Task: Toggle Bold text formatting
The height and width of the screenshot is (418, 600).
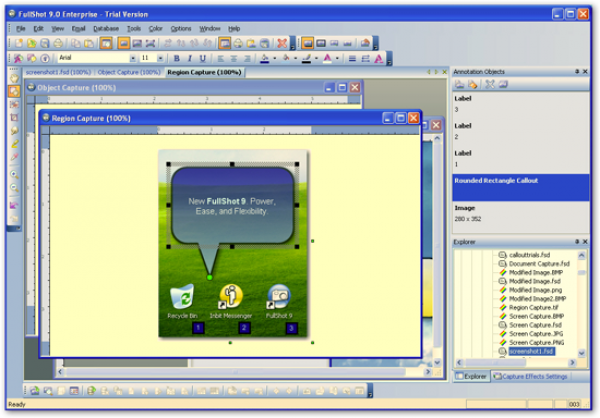Action: pos(175,59)
